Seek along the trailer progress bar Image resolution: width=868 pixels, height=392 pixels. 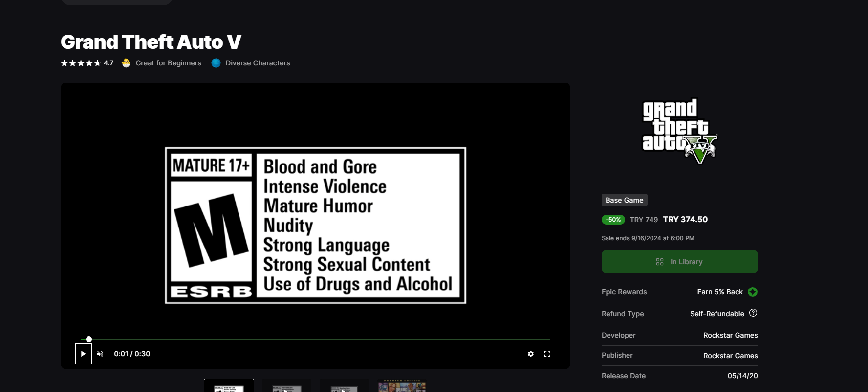[x=315, y=339]
